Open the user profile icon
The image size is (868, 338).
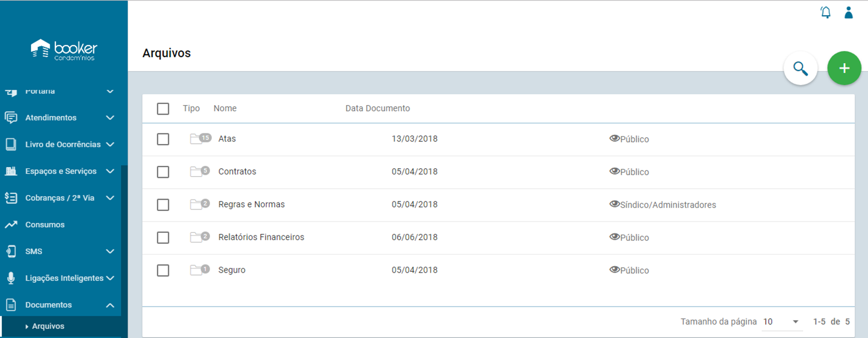849,12
